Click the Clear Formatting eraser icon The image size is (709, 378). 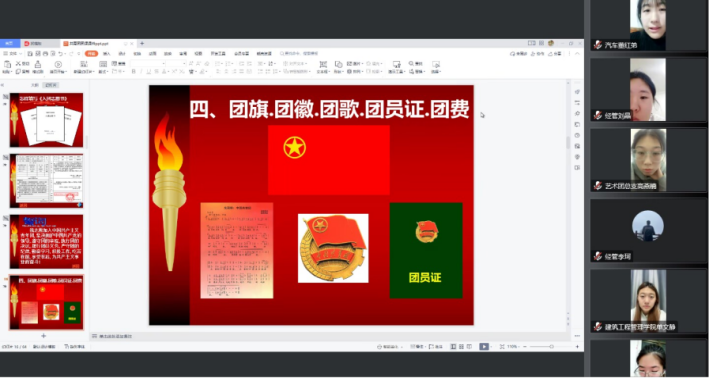[207, 63]
